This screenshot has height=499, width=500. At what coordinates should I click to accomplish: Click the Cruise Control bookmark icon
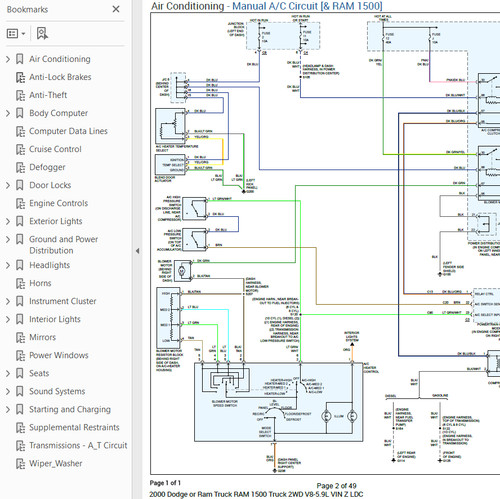click(x=20, y=149)
